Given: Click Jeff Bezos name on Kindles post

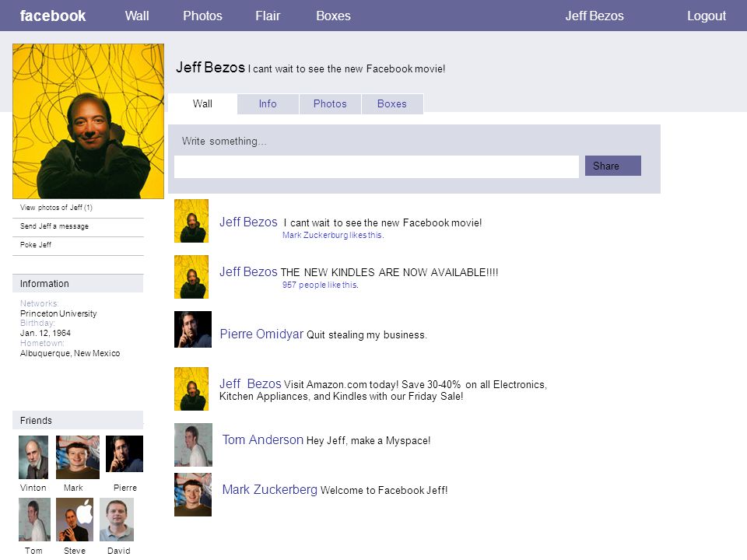Looking at the screenshot, I should (248, 272).
